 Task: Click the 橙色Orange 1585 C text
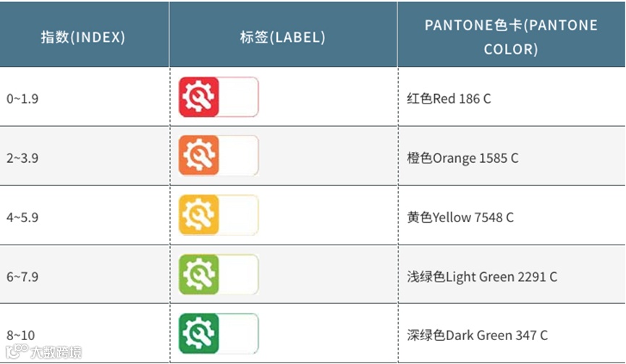pos(462,158)
